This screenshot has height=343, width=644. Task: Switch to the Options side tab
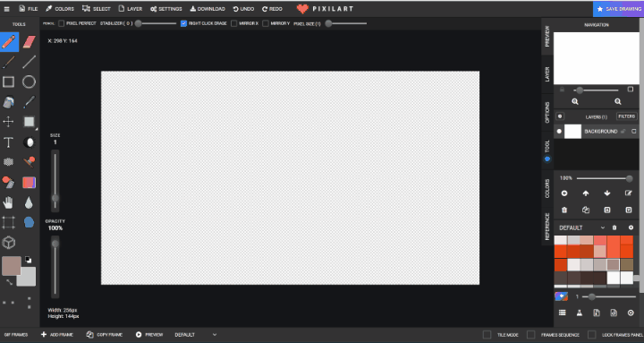pos(547,113)
